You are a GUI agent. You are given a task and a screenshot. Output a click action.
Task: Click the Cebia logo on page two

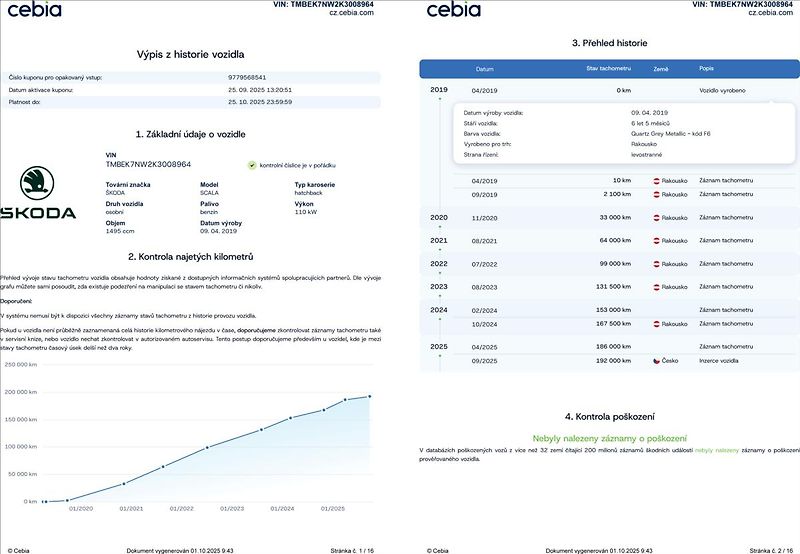tap(454, 9)
